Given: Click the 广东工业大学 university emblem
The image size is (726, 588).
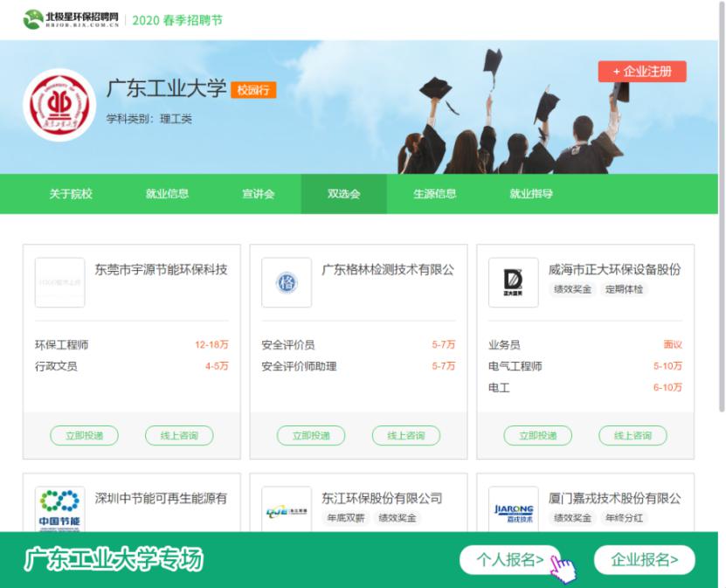Looking at the screenshot, I should (x=59, y=106).
